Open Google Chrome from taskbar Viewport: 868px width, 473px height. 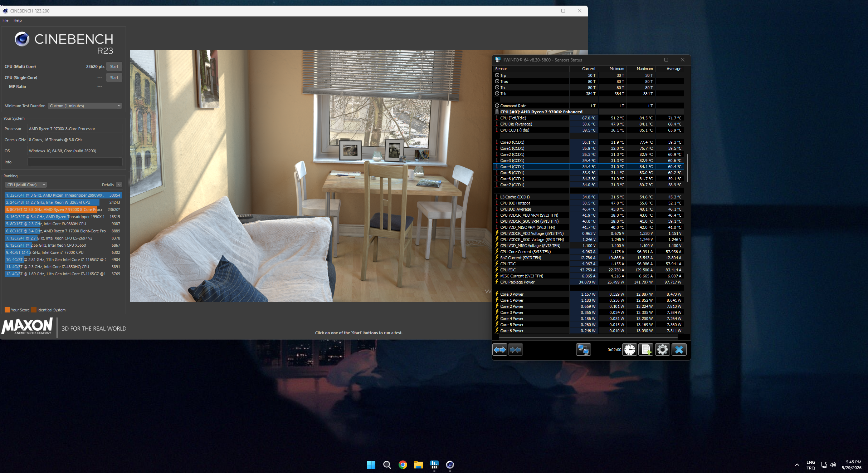coord(403,465)
